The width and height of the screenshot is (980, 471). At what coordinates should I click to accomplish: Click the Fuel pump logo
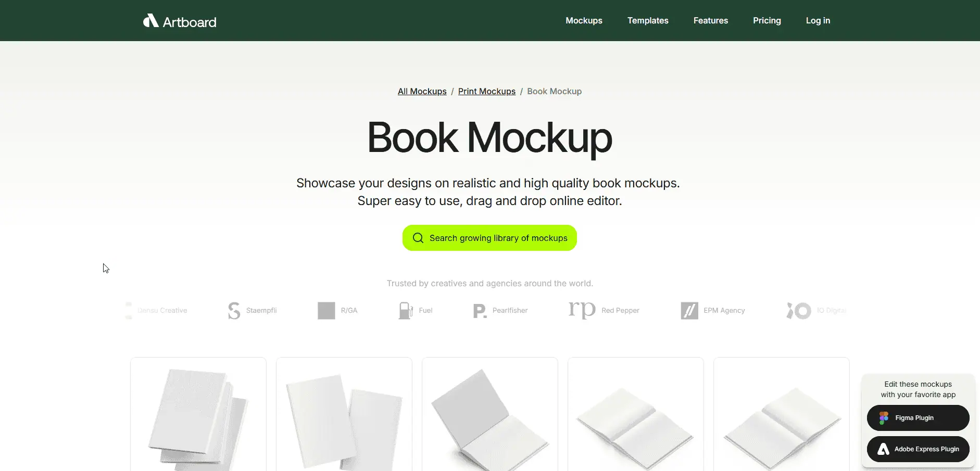[x=405, y=311]
